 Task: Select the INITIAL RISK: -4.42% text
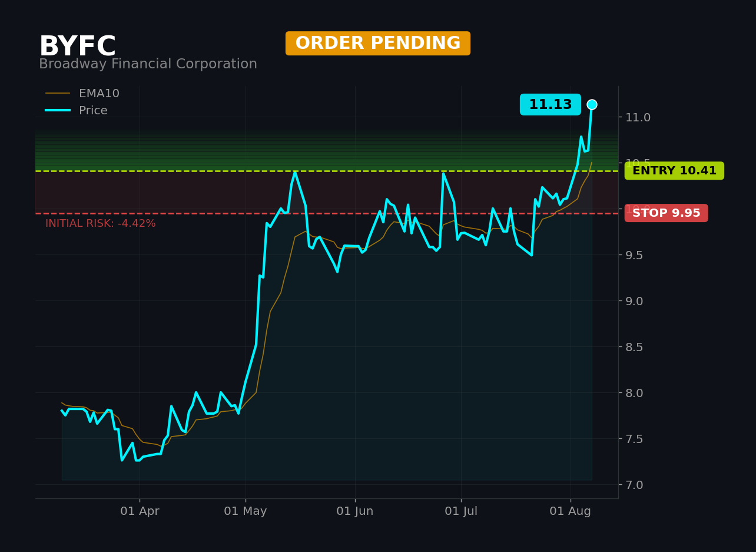[101, 224]
